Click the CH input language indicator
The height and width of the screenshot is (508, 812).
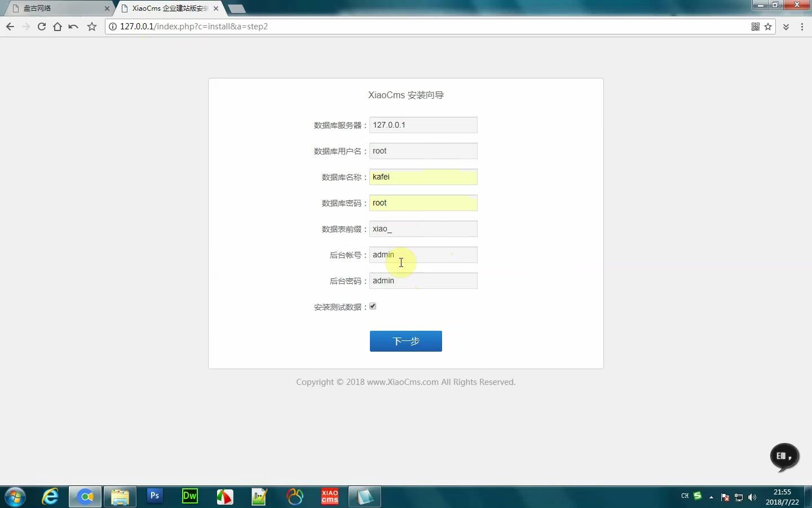click(685, 496)
